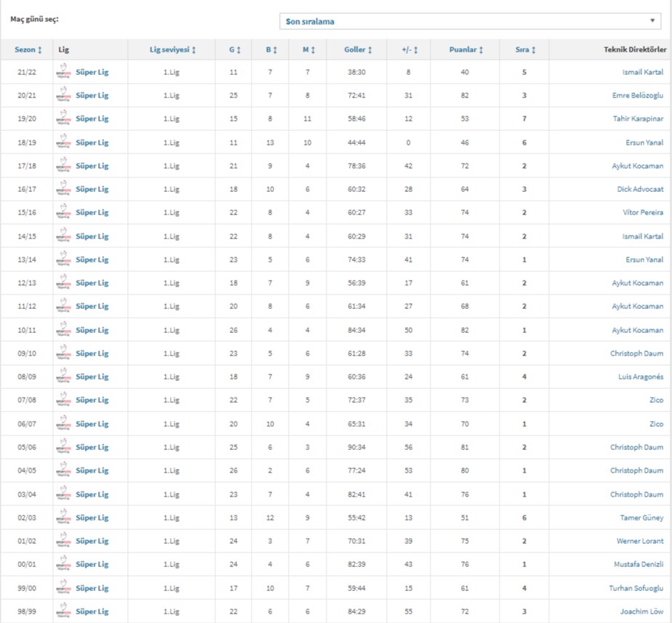
Task: Click league logo in 12/13 row
Action: [x=63, y=283]
